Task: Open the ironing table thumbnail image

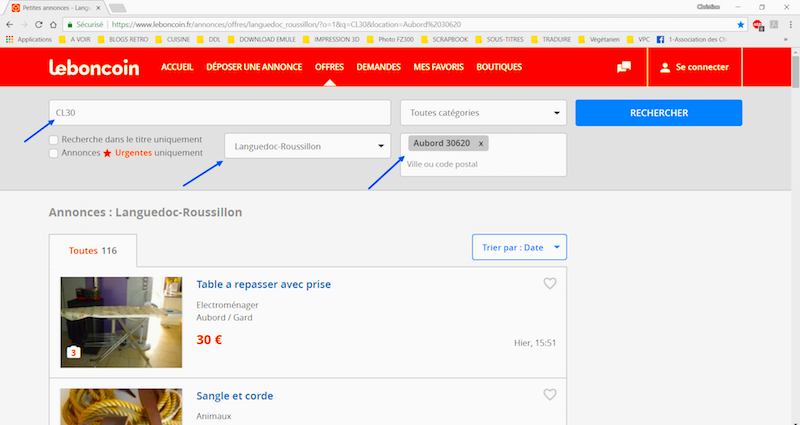Action: (x=121, y=322)
